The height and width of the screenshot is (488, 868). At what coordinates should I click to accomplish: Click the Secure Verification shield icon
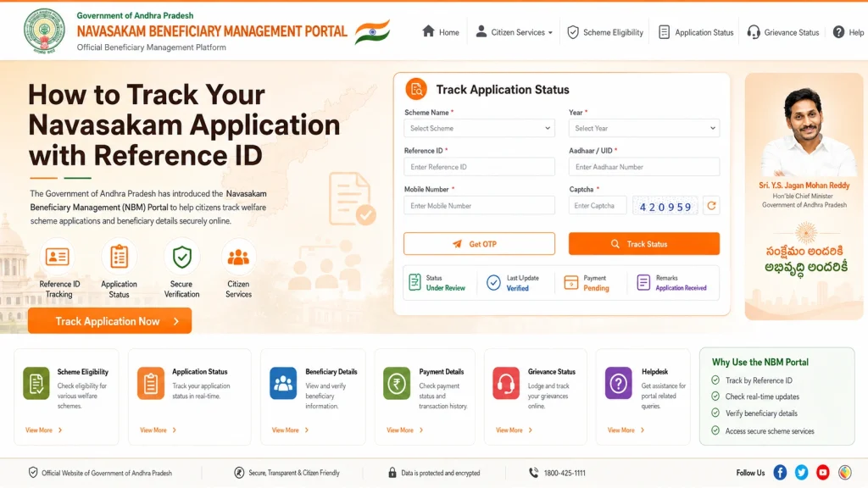[181, 257]
